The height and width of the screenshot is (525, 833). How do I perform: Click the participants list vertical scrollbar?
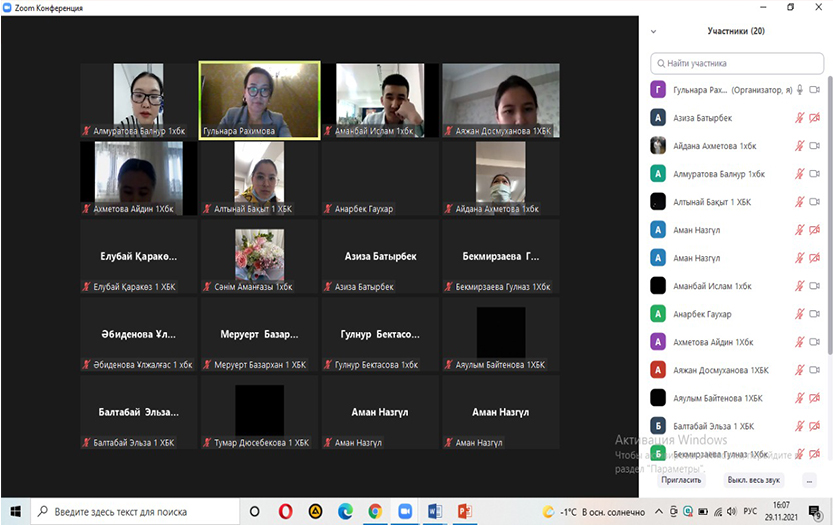tap(828, 200)
